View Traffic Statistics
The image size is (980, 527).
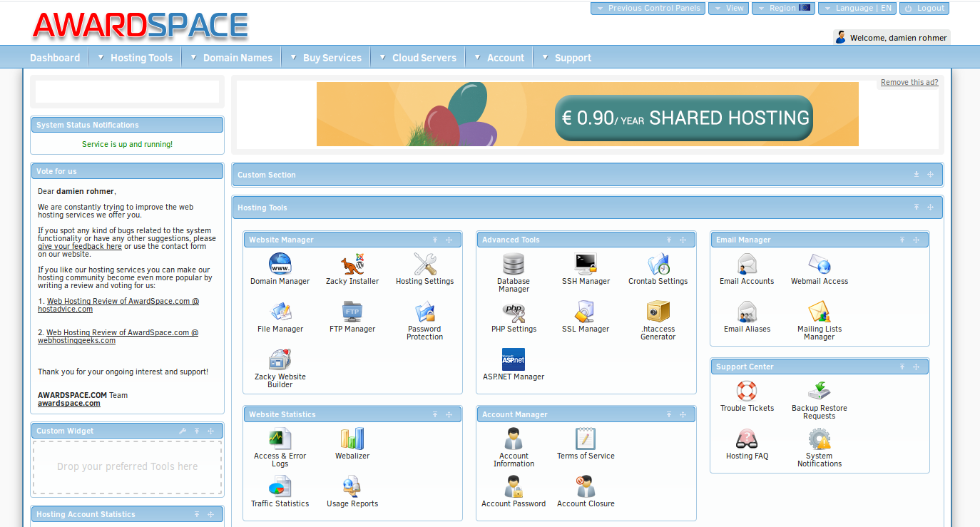pos(280,492)
